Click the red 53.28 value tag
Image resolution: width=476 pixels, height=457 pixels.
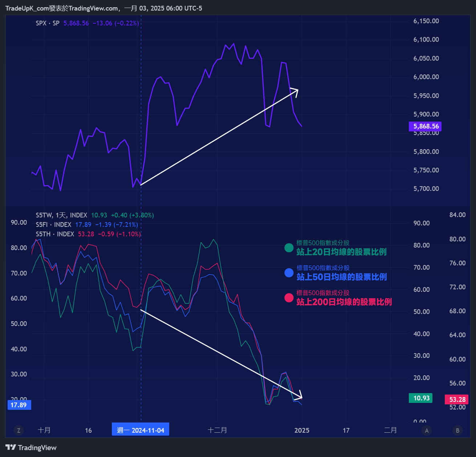[457, 400]
